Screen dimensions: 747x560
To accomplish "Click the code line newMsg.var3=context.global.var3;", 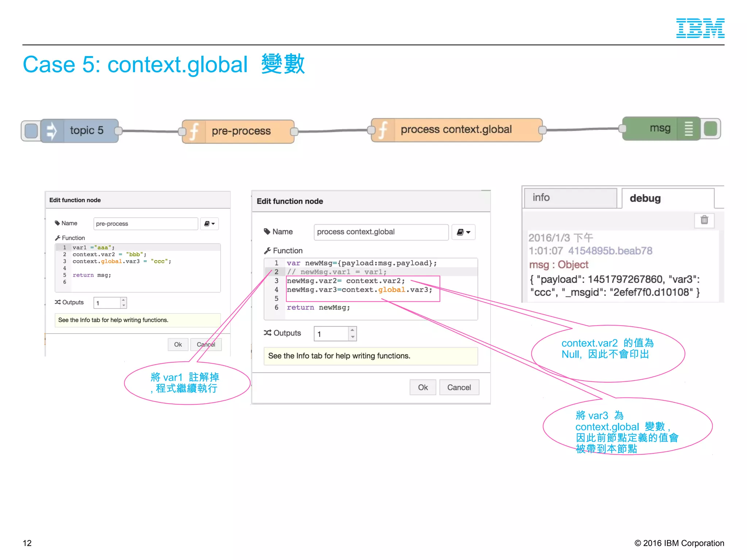I will click(360, 290).
